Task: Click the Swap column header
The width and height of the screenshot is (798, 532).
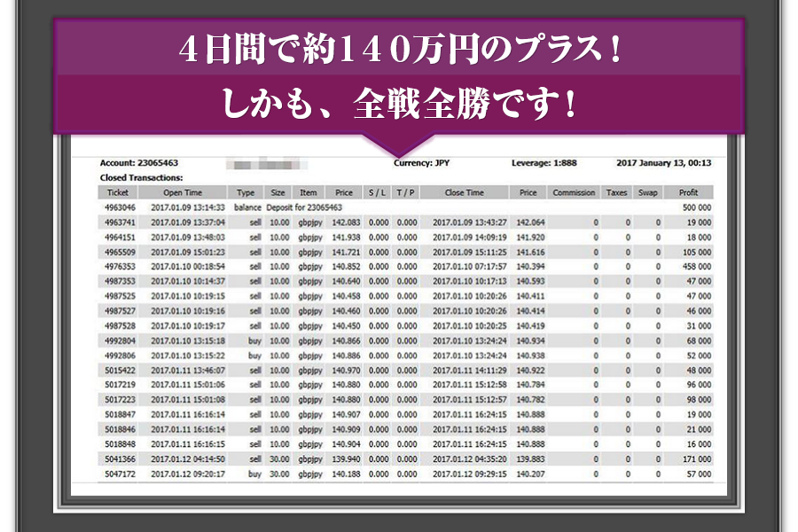Action: point(650,192)
